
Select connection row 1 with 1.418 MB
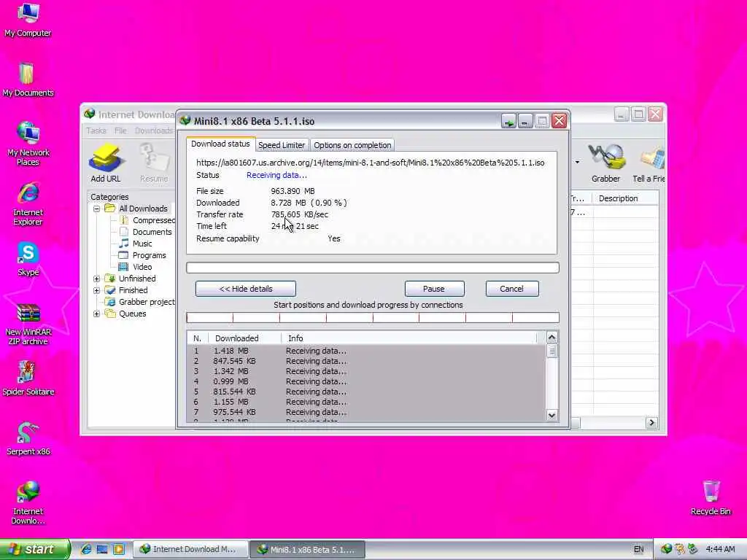click(366, 351)
